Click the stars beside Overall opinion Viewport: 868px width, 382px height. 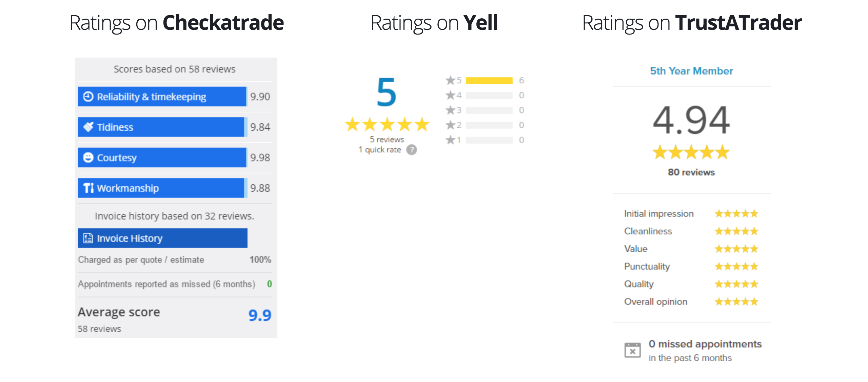point(736,302)
